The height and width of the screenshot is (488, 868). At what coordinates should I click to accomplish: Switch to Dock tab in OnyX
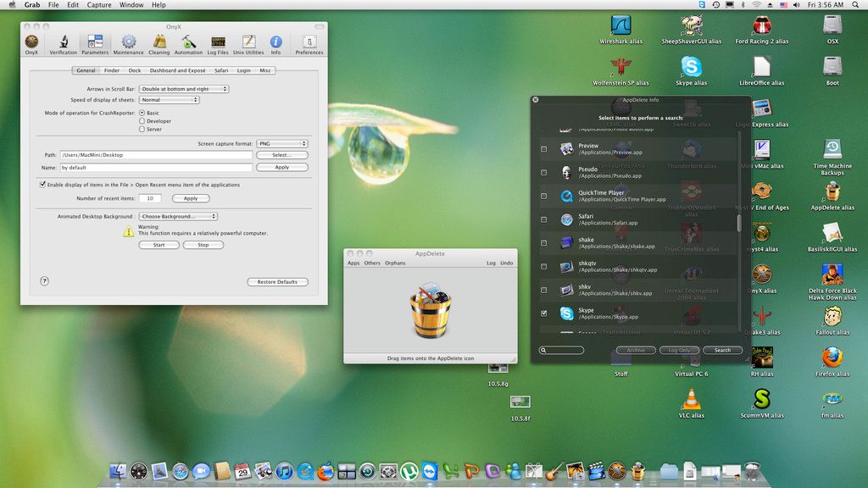[135, 70]
